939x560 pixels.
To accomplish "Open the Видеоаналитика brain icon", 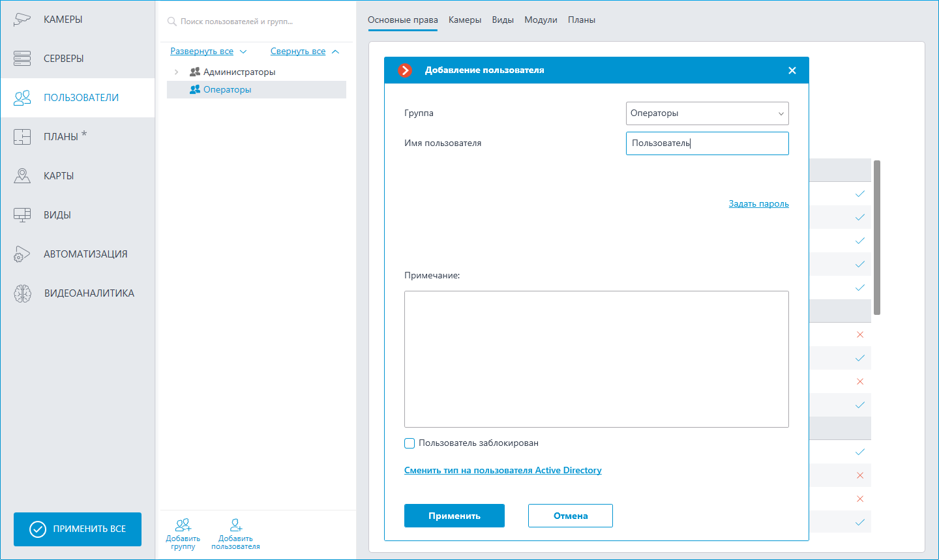I will pyautogui.click(x=22, y=293).
